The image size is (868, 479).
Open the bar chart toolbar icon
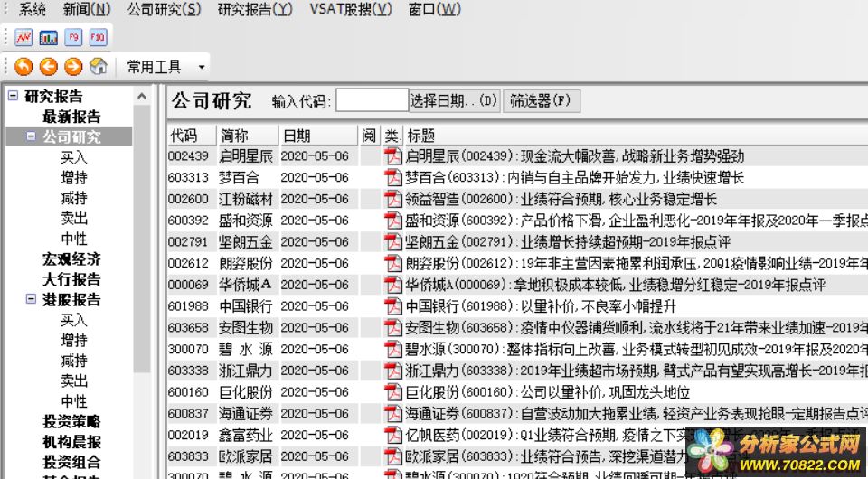click(x=49, y=37)
